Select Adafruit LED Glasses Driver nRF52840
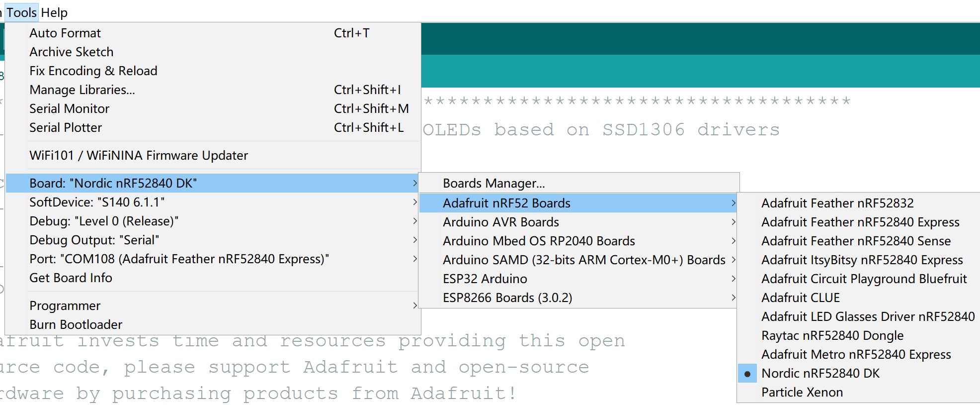 pyautogui.click(x=859, y=316)
